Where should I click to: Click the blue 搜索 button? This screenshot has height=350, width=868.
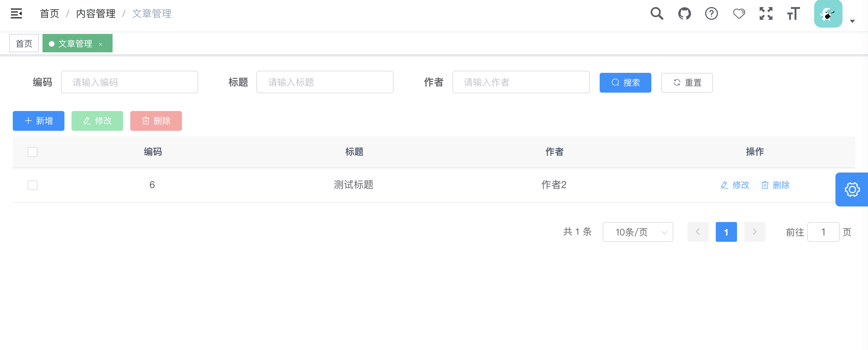coord(625,83)
